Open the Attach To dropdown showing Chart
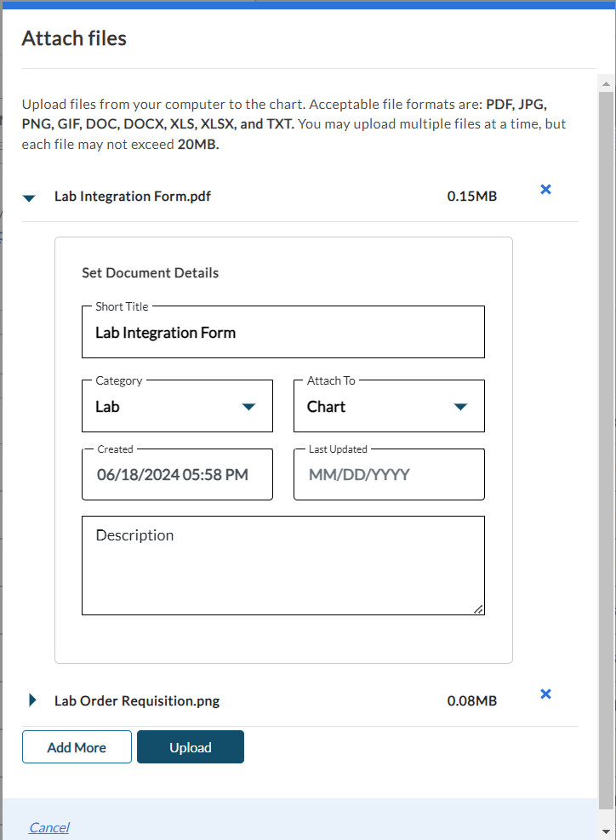616x840 pixels. [x=388, y=407]
